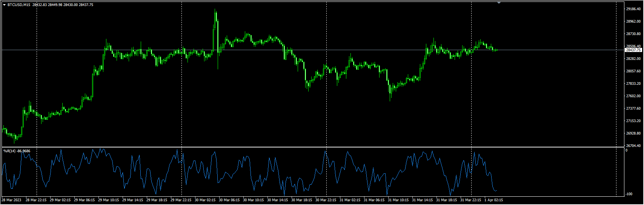Image resolution: width=644 pixels, height=205 pixels.
Task: Click the tallest candlestick spike on 30 Mar
Action: [216, 17]
